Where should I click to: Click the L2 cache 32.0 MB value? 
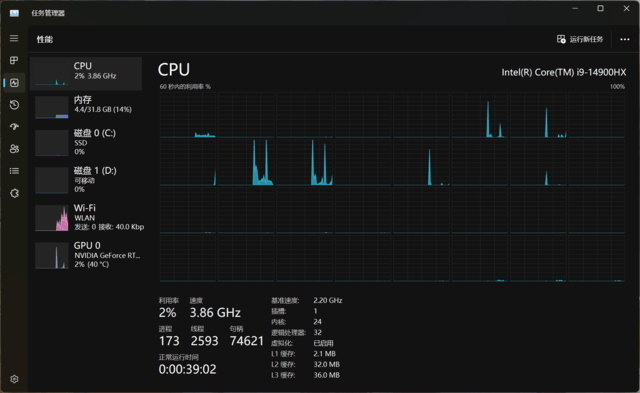pos(327,364)
